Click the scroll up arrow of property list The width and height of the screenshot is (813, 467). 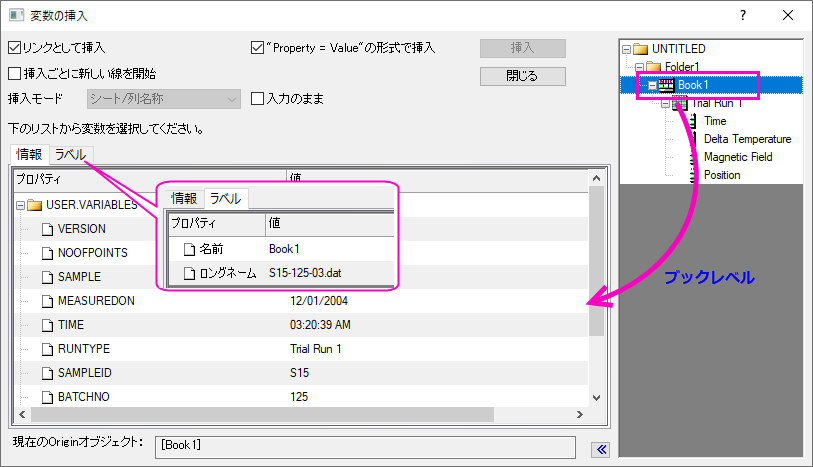click(x=596, y=178)
